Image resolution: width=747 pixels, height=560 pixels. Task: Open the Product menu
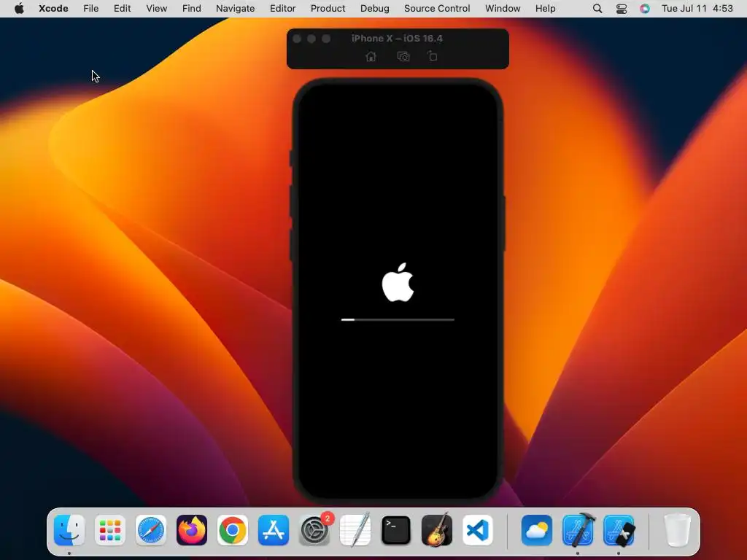coord(328,8)
